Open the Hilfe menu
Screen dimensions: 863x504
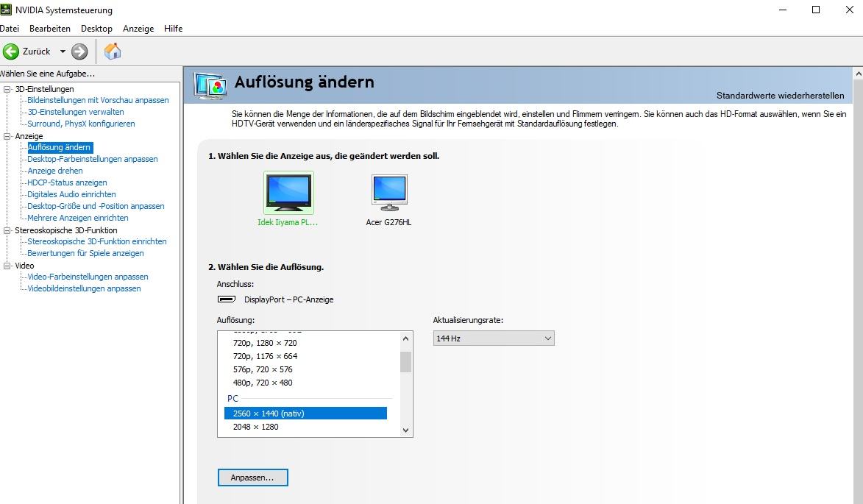tap(173, 29)
